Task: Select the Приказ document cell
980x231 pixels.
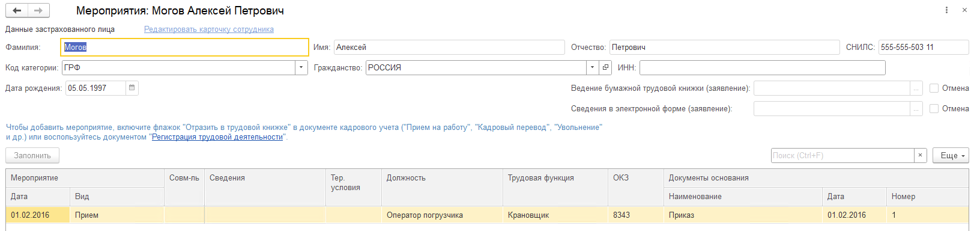Action: tap(743, 215)
